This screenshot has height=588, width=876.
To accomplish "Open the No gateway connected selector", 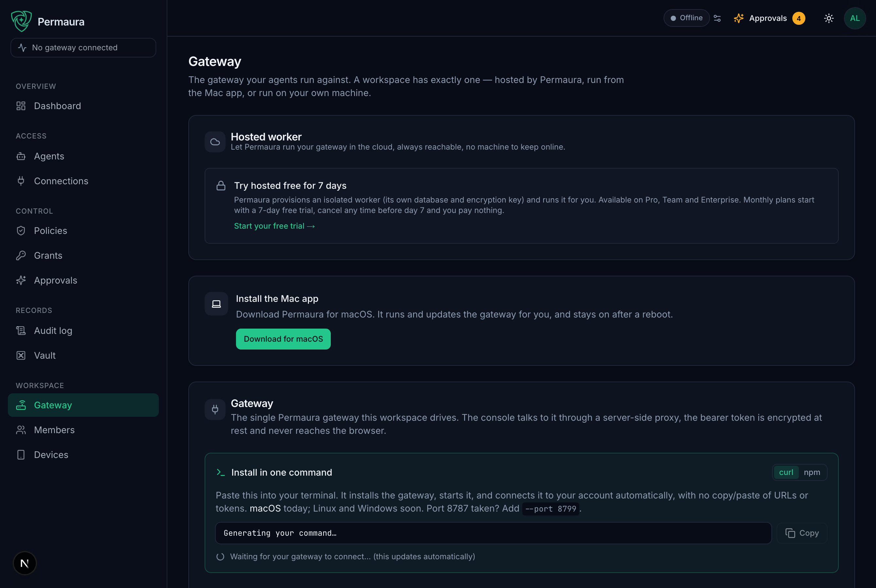I will [83, 48].
